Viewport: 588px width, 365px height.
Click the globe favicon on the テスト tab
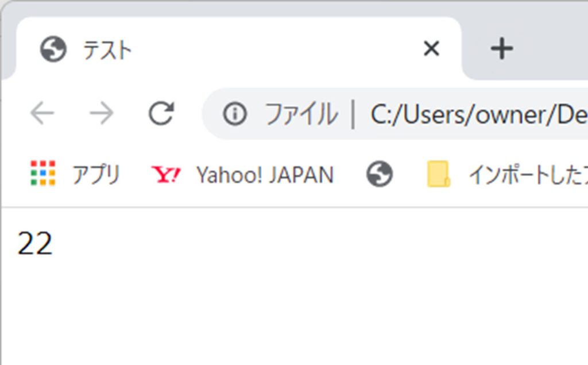click(x=53, y=49)
